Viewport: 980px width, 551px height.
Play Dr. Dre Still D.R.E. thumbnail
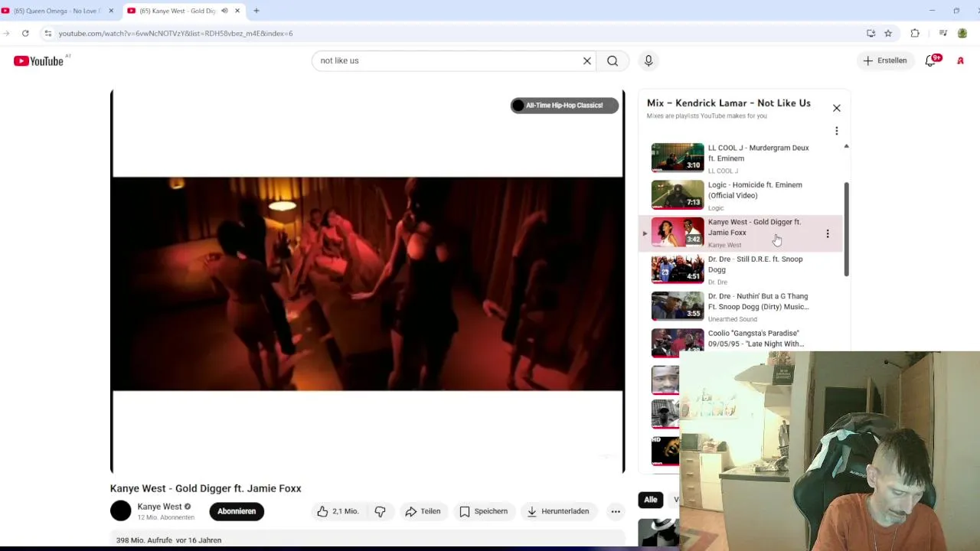pyautogui.click(x=678, y=269)
